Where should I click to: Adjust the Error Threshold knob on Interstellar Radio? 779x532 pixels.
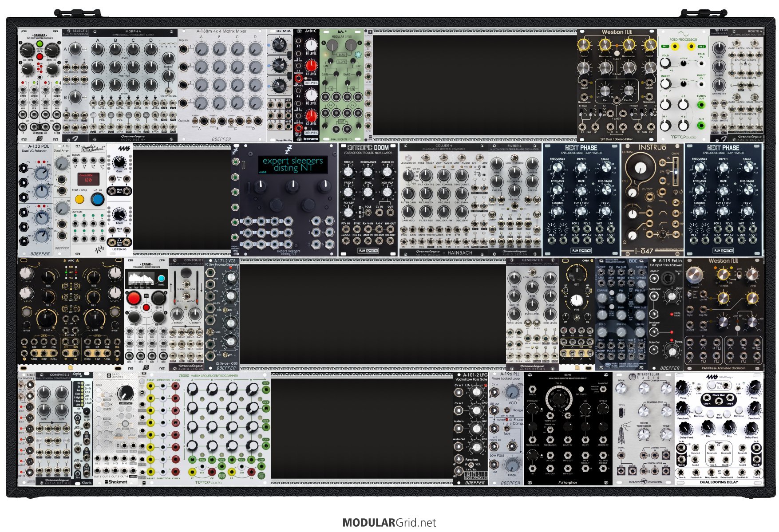click(644, 434)
